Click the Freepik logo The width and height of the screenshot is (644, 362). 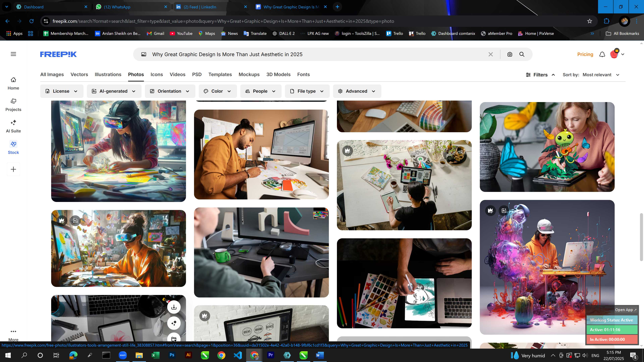(x=58, y=54)
